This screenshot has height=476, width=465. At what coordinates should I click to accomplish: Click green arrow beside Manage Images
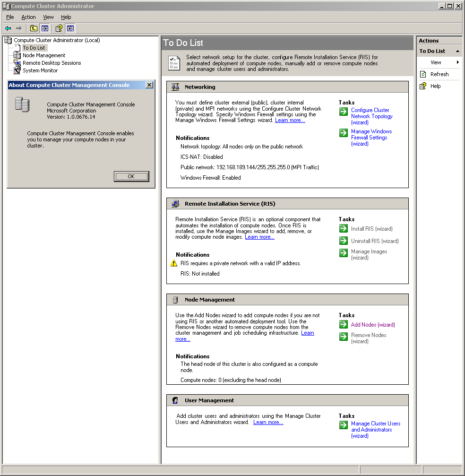click(344, 253)
